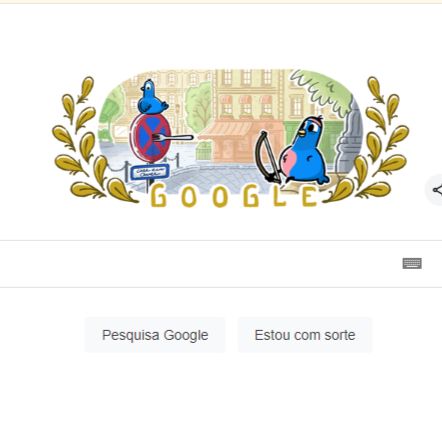Click the fork stuck in the road sign

pos(172,137)
